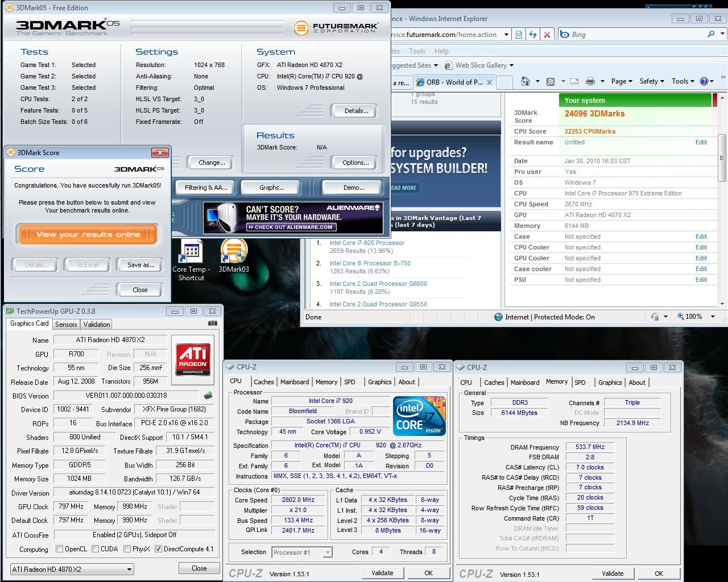Stop page loading with the red X
Image resolution: width=728 pixels, height=582 pixels.
[547, 35]
